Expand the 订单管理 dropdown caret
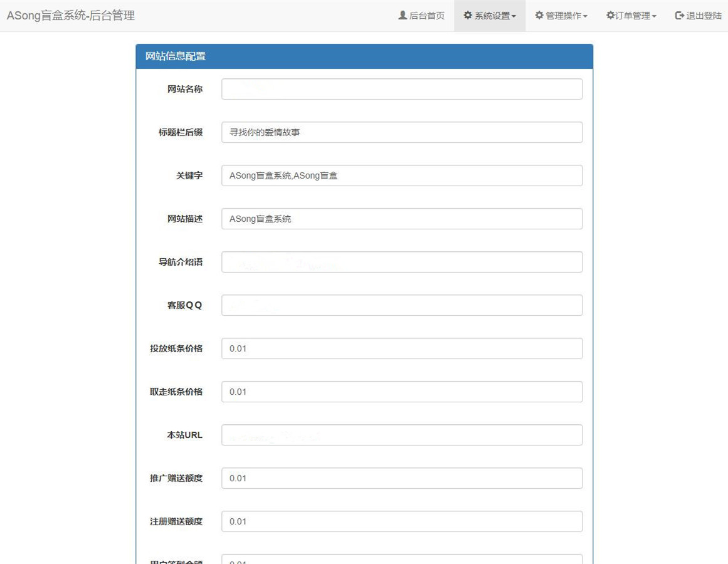 coord(654,17)
